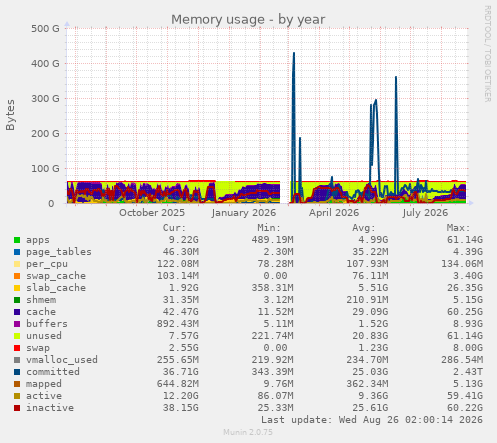The height and width of the screenshot is (443, 497).
Task: Click the 'mapped' legend label
Action: click(x=44, y=384)
